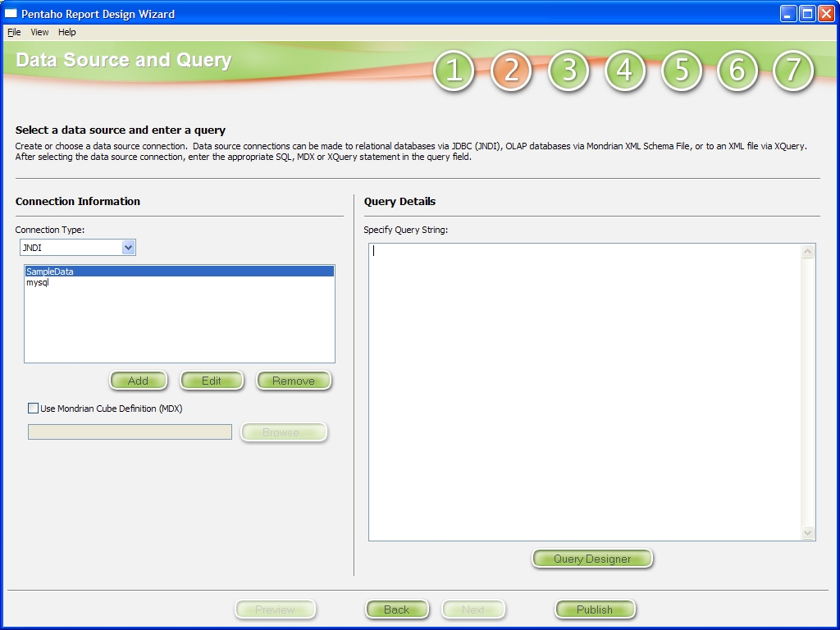Remove the selected connection
The height and width of the screenshot is (630, 840).
pyautogui.click(x=294, y=381)
